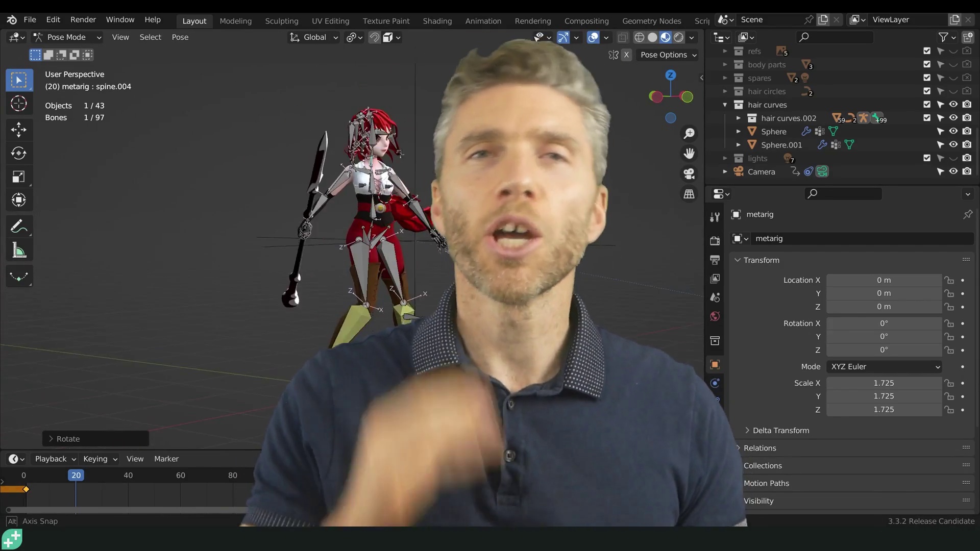Open the Relations panel
980x551 pixels.
click(x=759, y=448)
